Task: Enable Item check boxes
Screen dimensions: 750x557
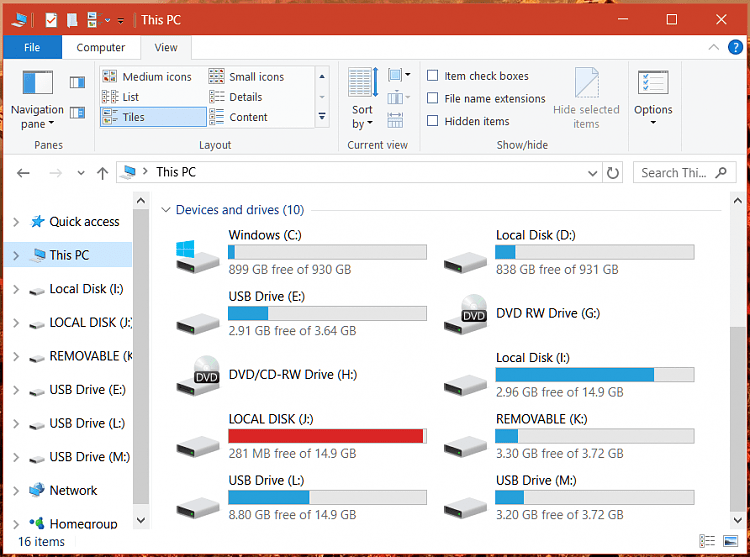Action: (x=432, y=76)
